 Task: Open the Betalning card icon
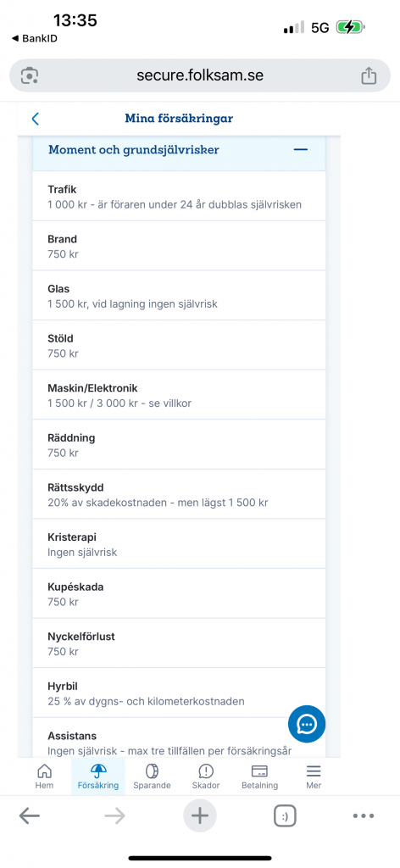tap(259, 776)
